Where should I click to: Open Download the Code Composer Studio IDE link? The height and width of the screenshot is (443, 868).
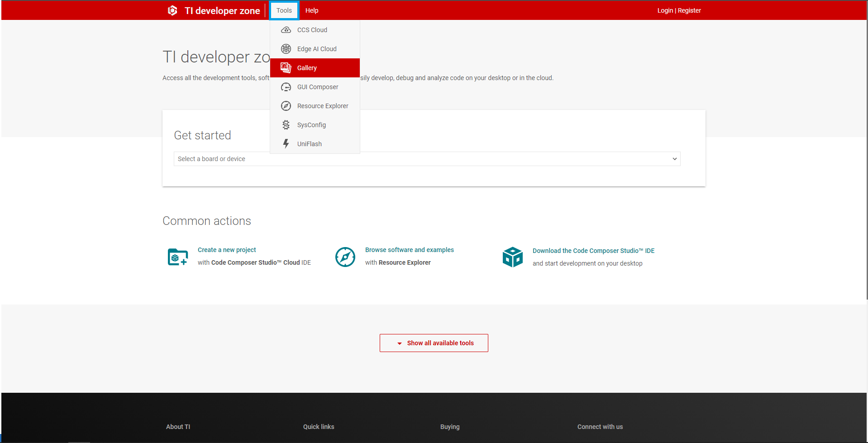tap(593, 251)
